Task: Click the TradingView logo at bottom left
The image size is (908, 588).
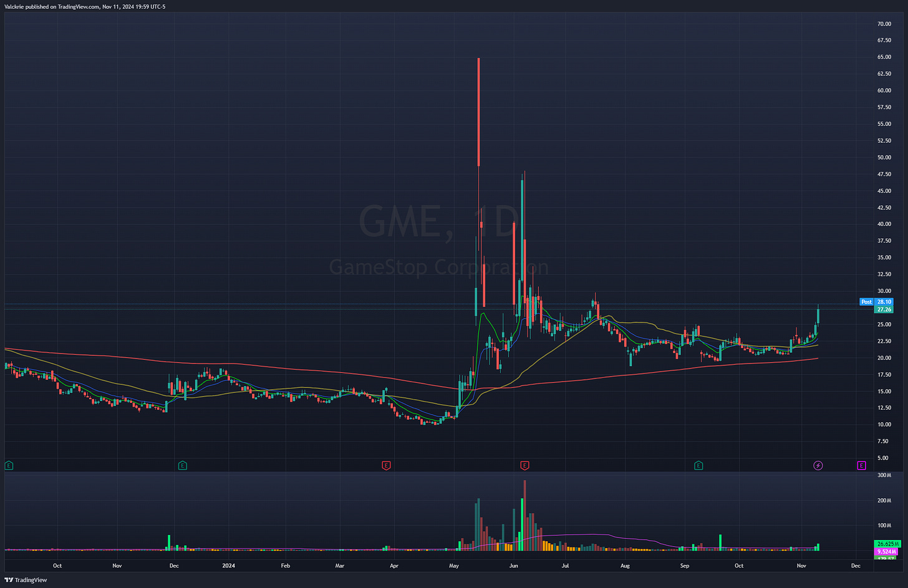Action: [x=26, y=580]
